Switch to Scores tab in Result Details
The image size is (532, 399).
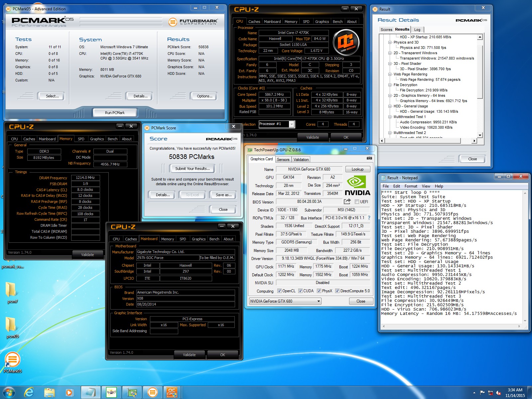click(x=386, y=30)
